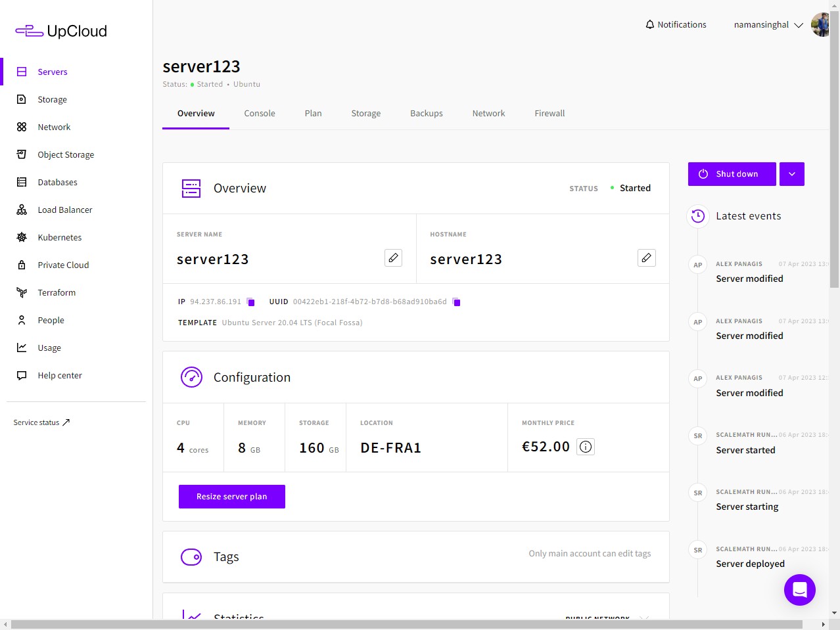Click the UpCloud logo
Screen dimensions: 840x630
[61, 31]
